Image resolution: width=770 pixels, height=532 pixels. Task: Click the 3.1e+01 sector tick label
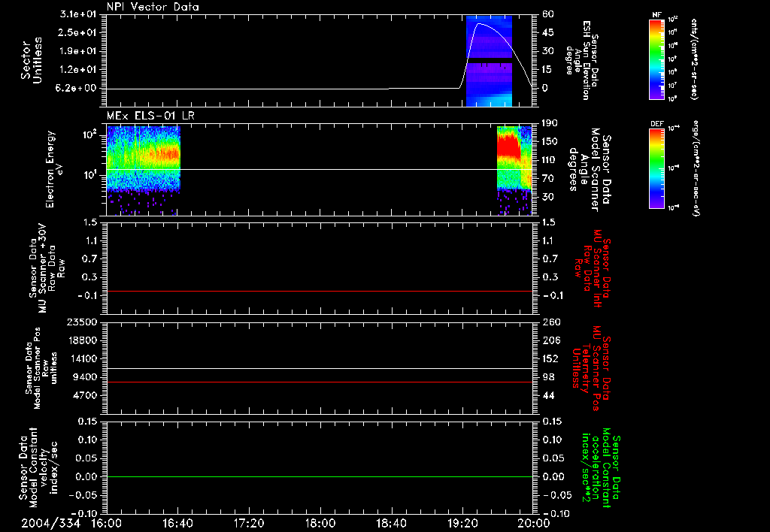(x=78, y=14)
